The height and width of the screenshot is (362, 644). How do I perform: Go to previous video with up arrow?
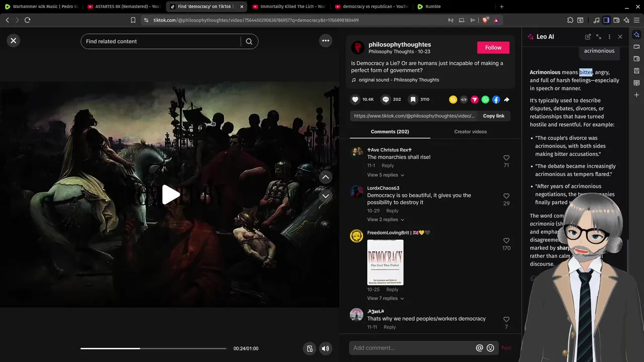326,177
